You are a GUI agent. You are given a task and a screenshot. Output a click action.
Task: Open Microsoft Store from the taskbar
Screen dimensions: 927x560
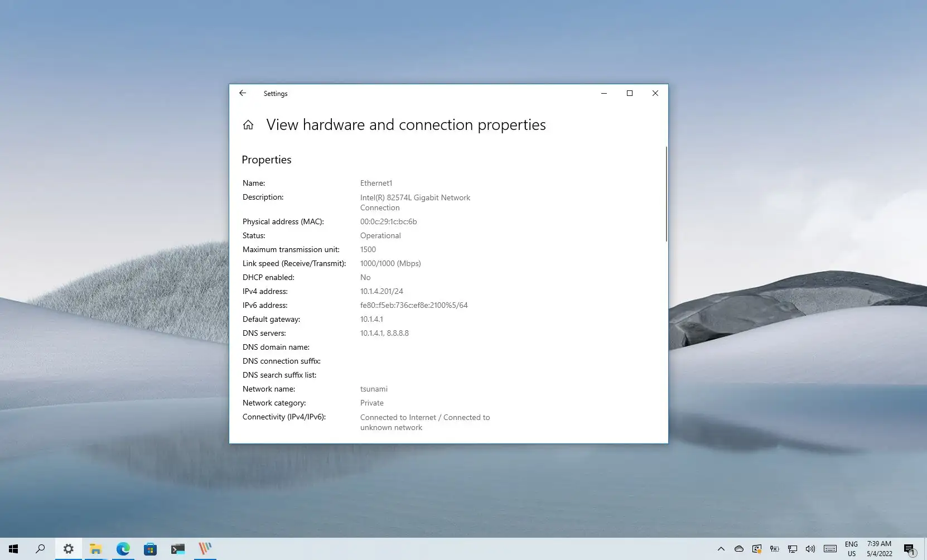(151, 548)
